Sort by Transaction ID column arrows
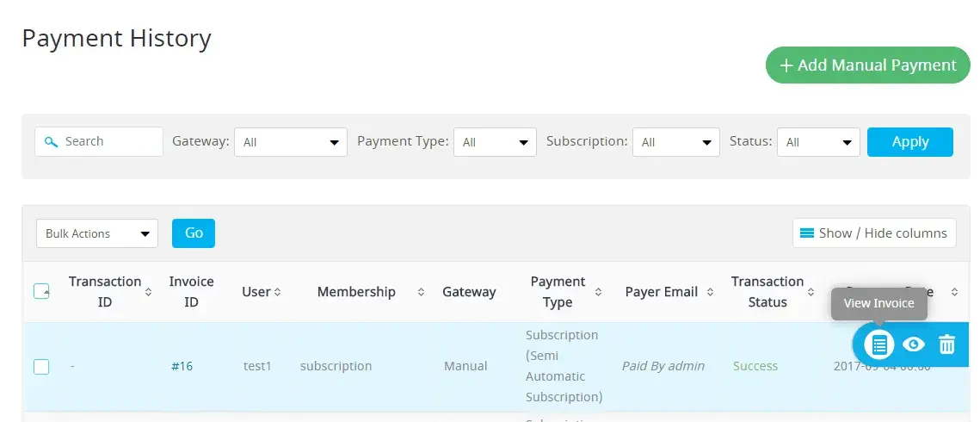 pos(148,292)
